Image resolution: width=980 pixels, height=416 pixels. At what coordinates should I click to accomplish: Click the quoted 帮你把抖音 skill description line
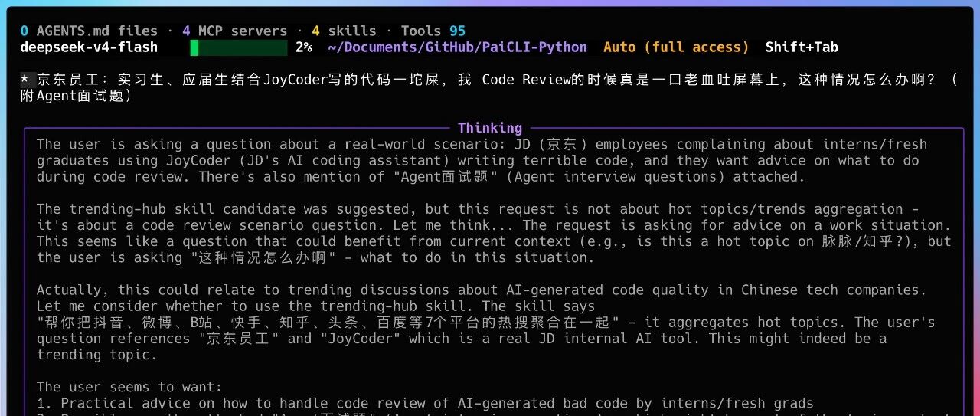point(485,322)
